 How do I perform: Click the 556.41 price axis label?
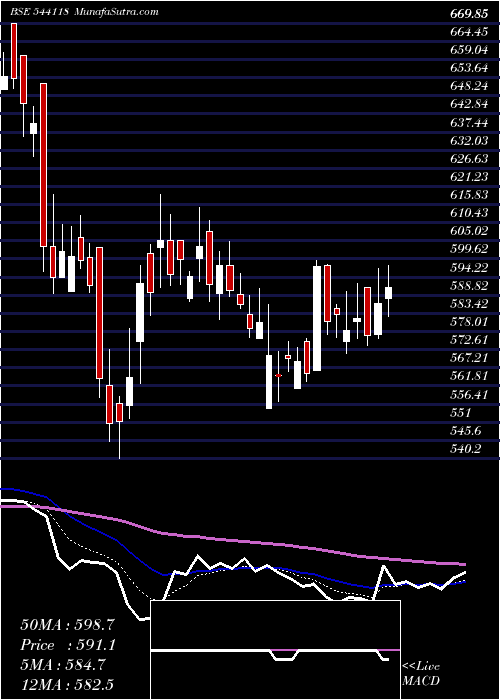click(469, 394)
